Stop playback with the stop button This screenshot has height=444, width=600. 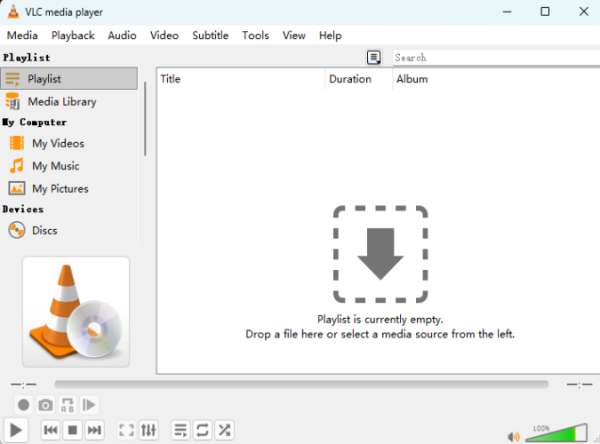point(72,430)
